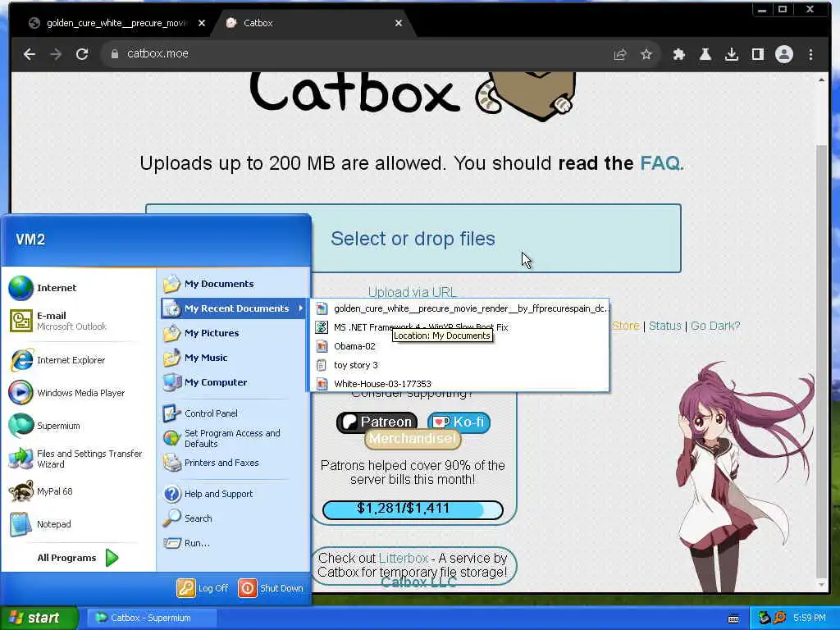Viewport: 840px width, 630px height.
Task: Reload the catbox.moe page
Action: pyautogui.click(x=82, y=54)
